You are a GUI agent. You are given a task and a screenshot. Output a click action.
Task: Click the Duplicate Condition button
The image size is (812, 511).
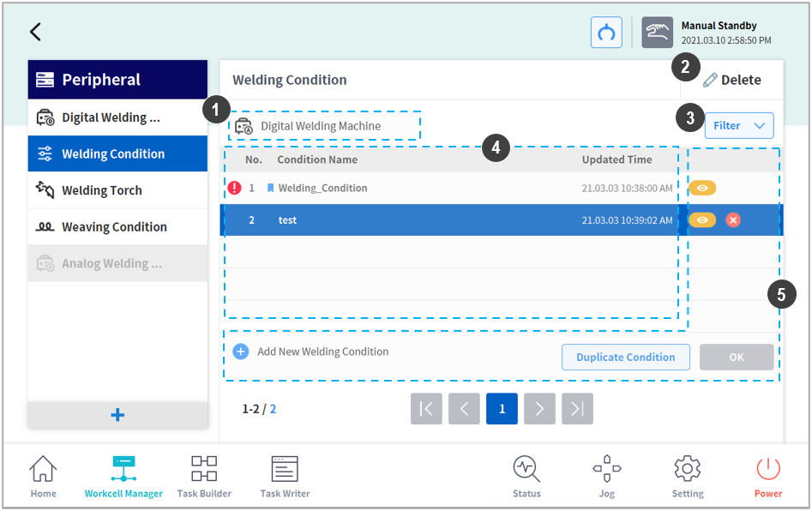tap(625, 358)
